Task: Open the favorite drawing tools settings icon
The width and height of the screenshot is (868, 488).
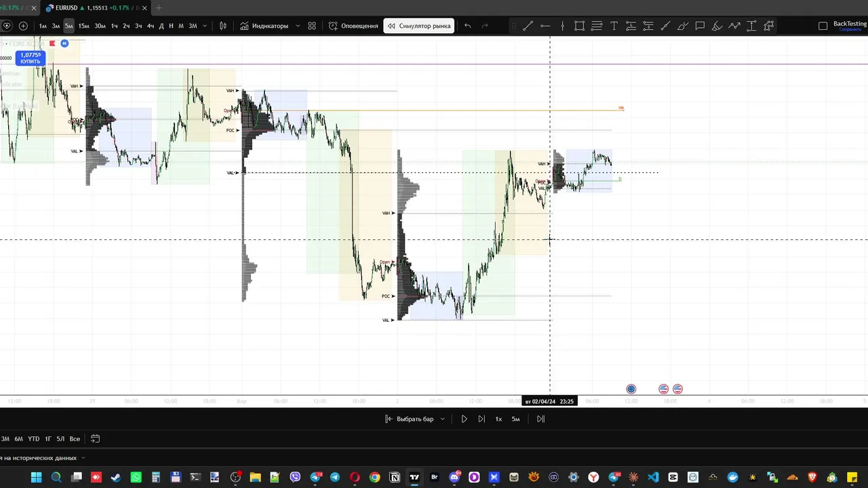Action: click(768, 26)
